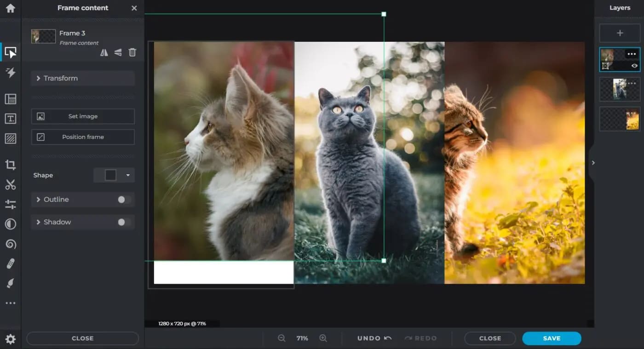The height and width of the screenshot is (349, 644).
Task: Delete Frame 3 with the trash icon
Action: (x=132, y=52)
